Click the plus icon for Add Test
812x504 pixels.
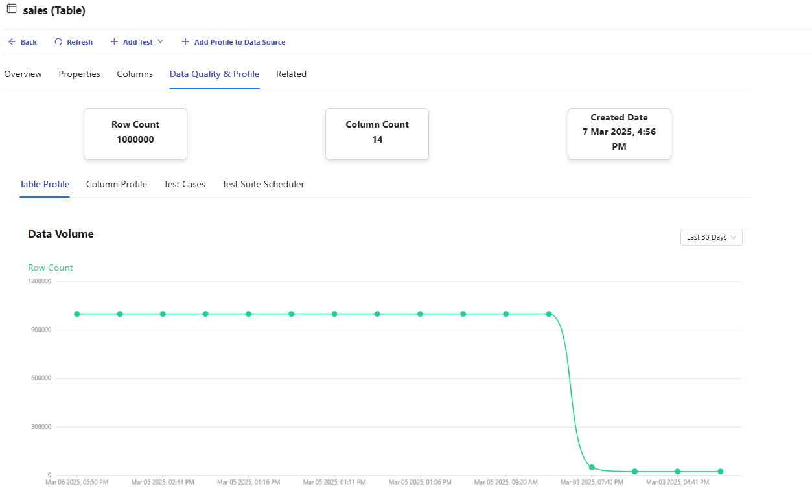(114, 42)
